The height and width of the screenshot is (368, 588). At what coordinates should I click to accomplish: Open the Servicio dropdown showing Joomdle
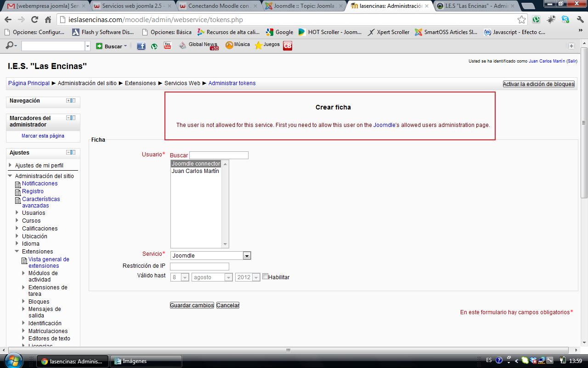pyautogui.click(x=210, y=256)
